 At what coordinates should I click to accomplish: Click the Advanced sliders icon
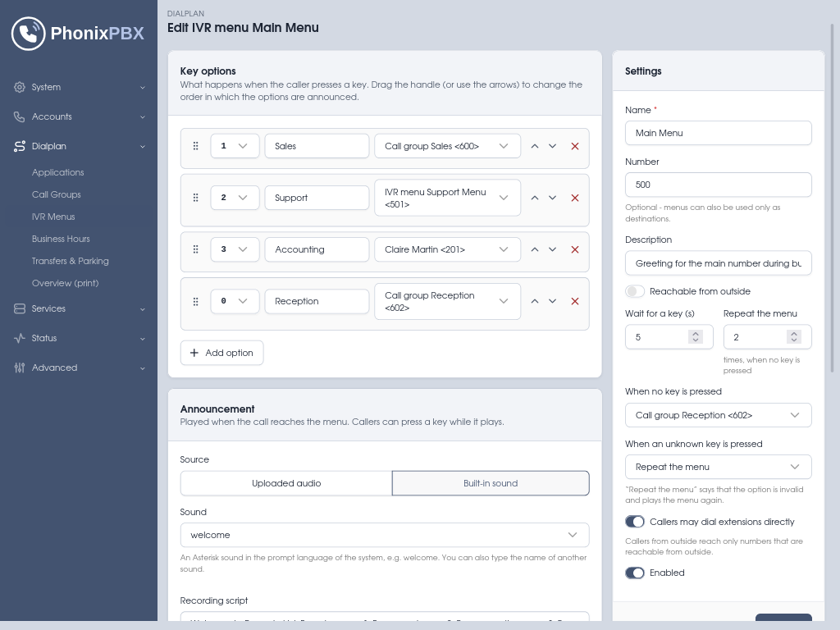click(x=20, y=367)
